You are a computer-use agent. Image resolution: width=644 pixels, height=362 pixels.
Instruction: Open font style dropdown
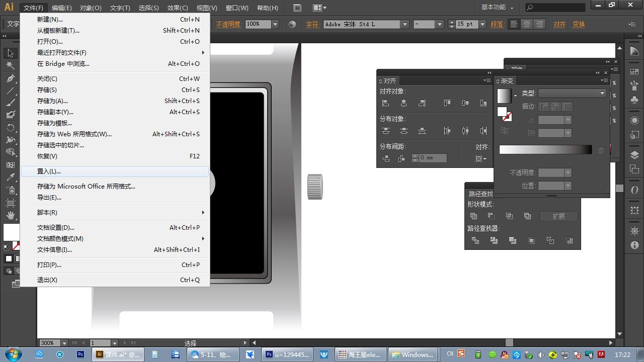coord(439,24)
